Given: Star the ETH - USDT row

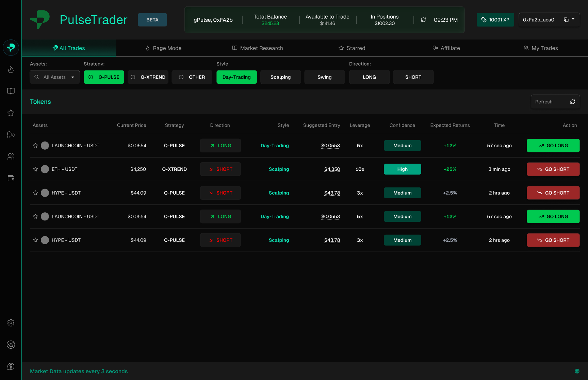Looking at the screenshot, I should 35,169.
